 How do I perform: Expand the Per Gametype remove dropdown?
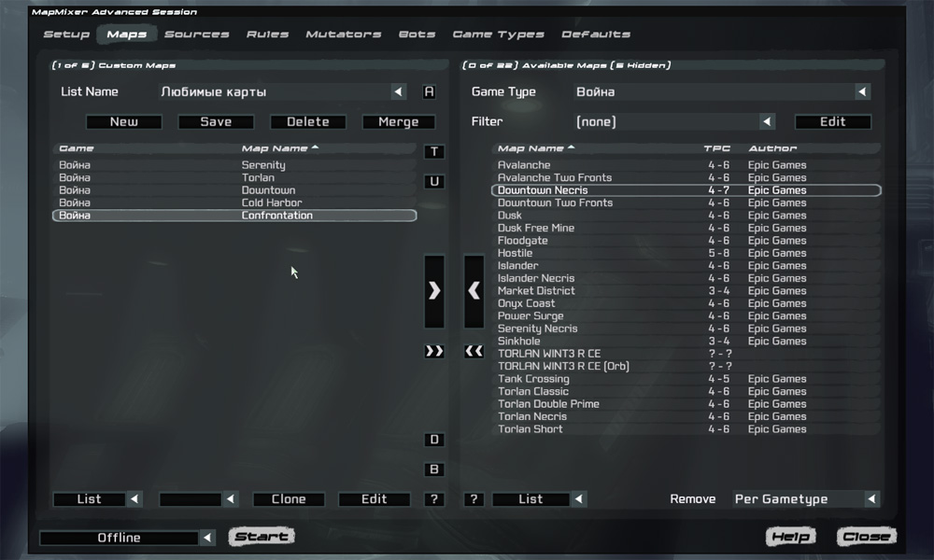pyautogui.click(x=872, y=498)
